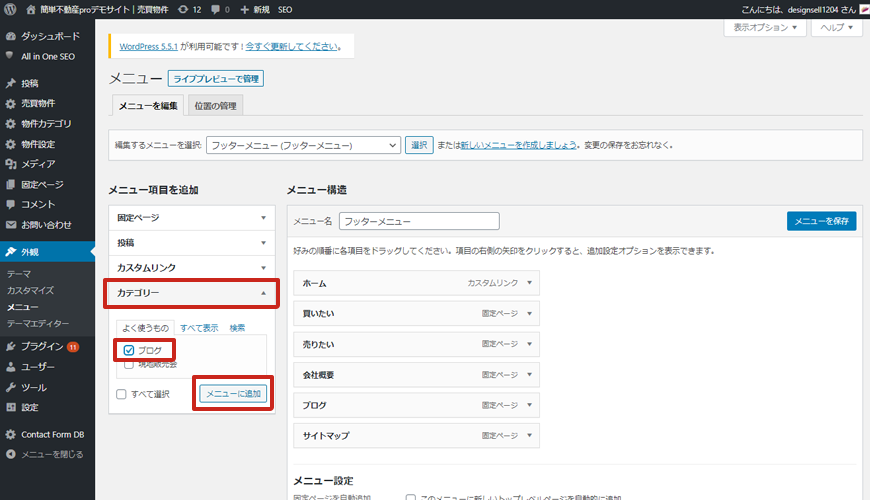Uncheck the ブログ category checkbox
This screenshot has width=870, height=500.
pyautogui.click(x=129, y=350)
